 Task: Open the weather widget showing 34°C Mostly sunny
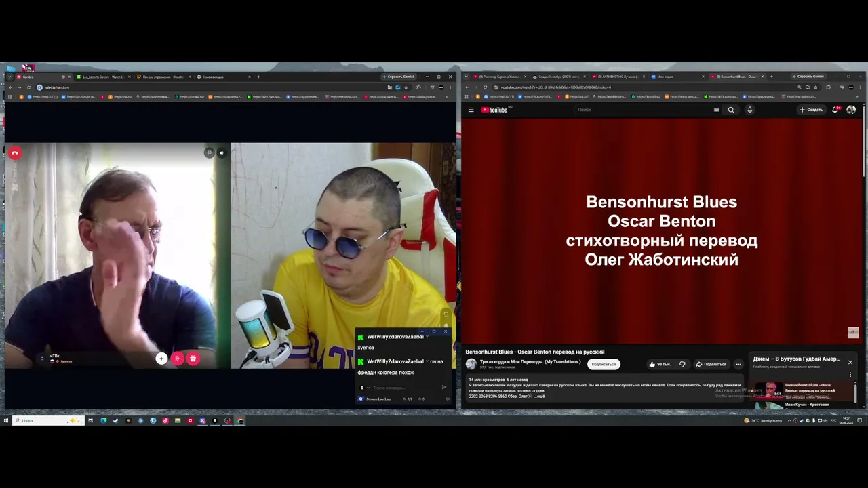point(763,420)
